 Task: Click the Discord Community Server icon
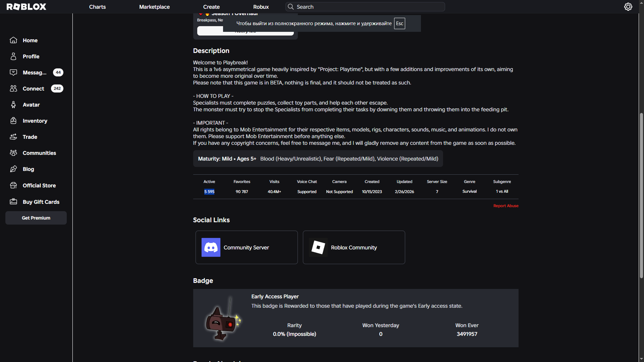[211, 247]
